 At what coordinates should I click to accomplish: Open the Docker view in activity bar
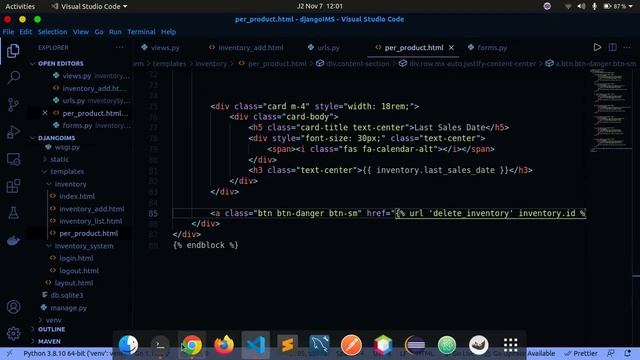[13, 240]
